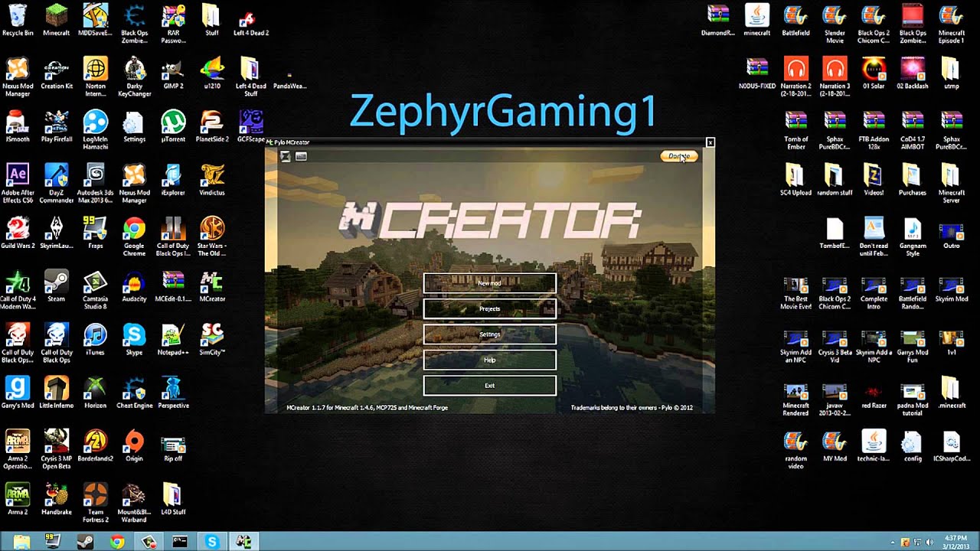
Task: Select the Guild Wars 2 icon
Action: point(17,233)
